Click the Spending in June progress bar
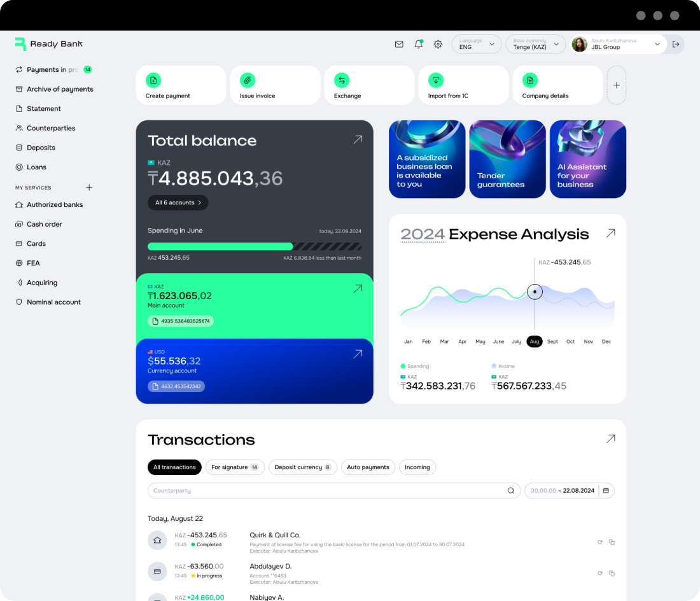Screen dimensions: 700x601 pos(254,246)
